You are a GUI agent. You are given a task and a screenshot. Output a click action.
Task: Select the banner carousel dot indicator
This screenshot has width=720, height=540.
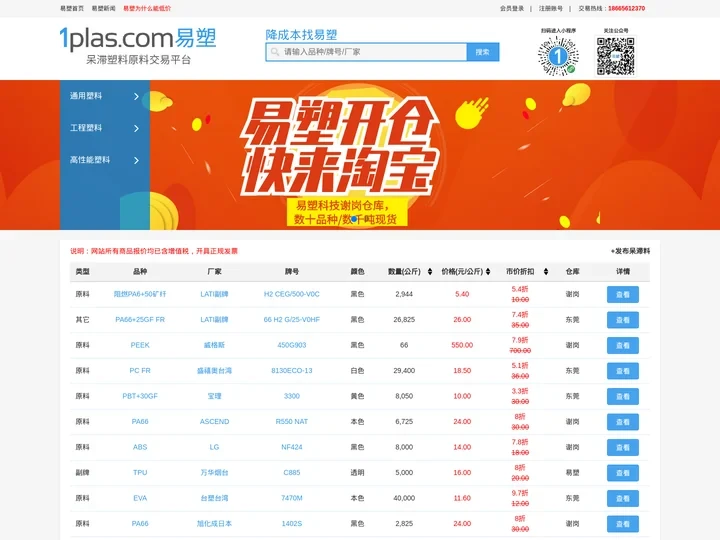[x=354, y=219]
